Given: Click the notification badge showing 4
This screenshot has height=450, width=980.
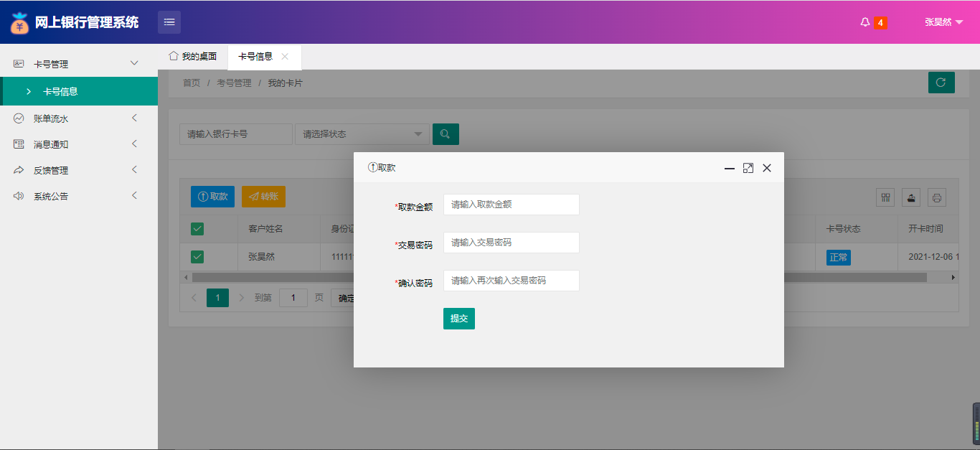Looking at the screenshot, I should point(880,23).
